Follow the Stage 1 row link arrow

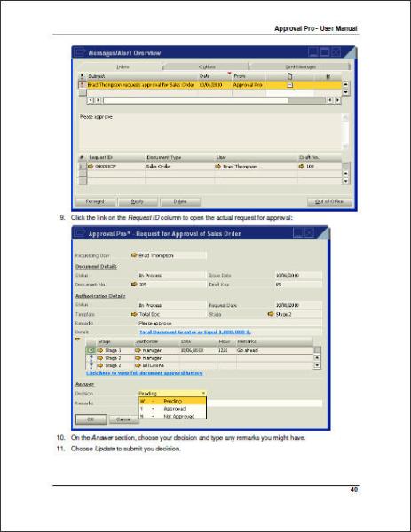coord(99,350)
